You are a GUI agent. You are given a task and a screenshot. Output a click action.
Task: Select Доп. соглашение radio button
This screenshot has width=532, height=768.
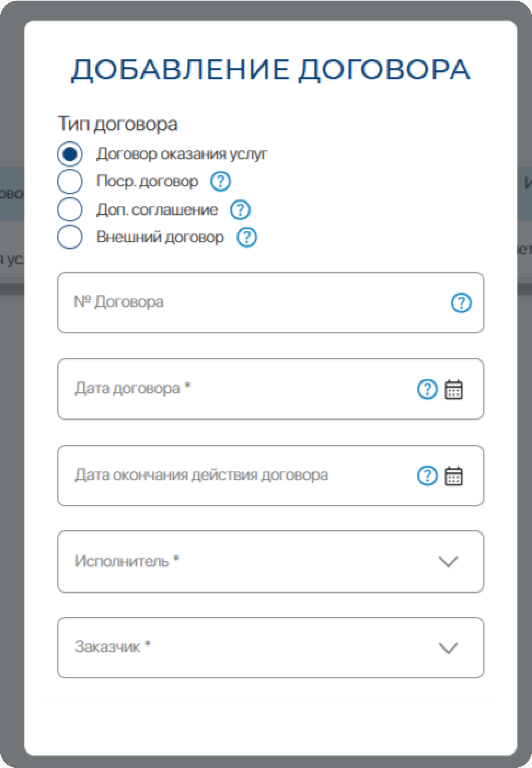[x=70, y=210]
